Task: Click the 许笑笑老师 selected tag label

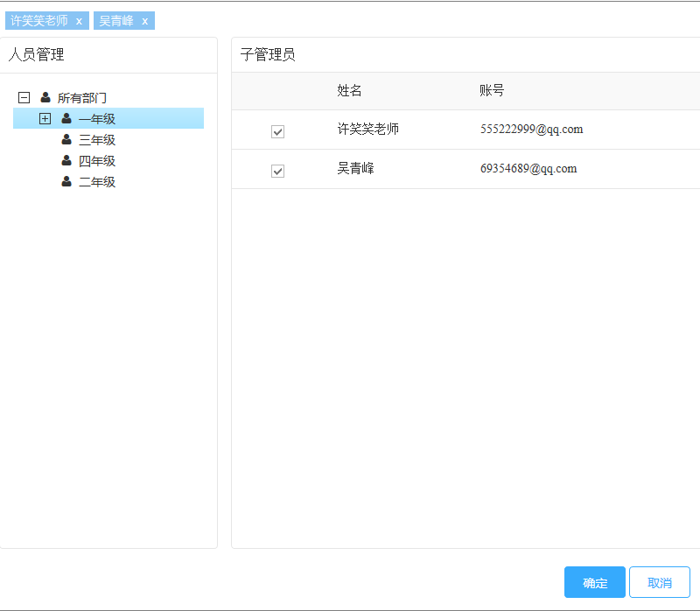Action: (39, 20)
